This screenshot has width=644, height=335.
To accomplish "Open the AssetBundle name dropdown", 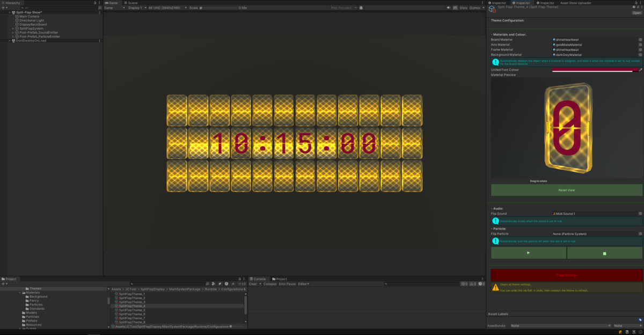I will pyautogui.click(x=560, y=325).
